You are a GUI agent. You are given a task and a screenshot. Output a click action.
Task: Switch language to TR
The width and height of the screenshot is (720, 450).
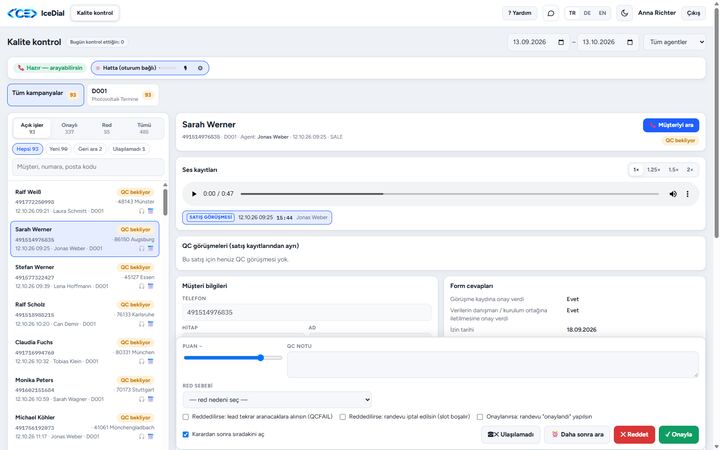572,13
